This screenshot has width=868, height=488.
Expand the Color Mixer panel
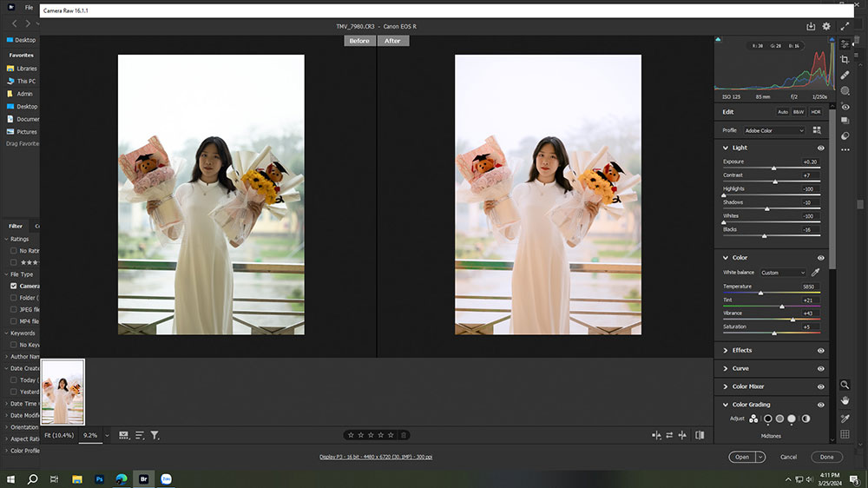pyautogui.click(x=725, y=386)
